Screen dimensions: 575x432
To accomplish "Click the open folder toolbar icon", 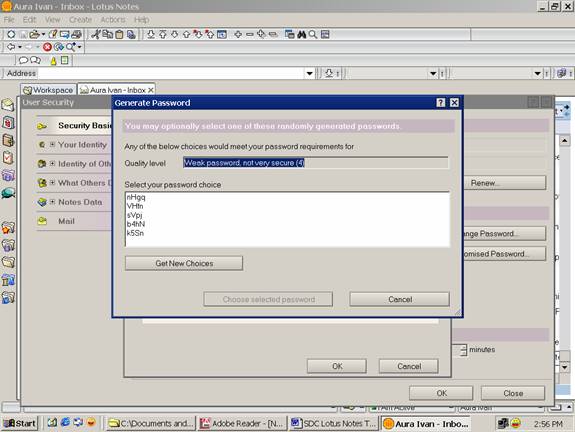I will [x=34, y=34].
